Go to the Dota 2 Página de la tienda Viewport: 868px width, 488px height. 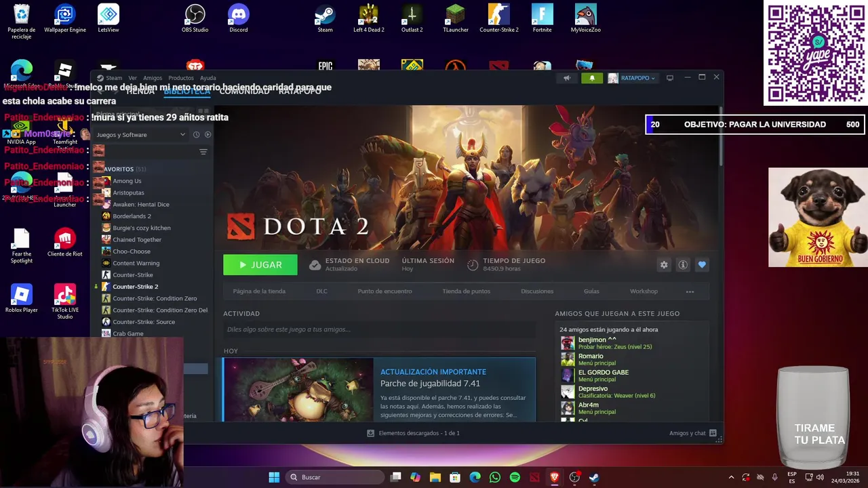click(259, 291)
